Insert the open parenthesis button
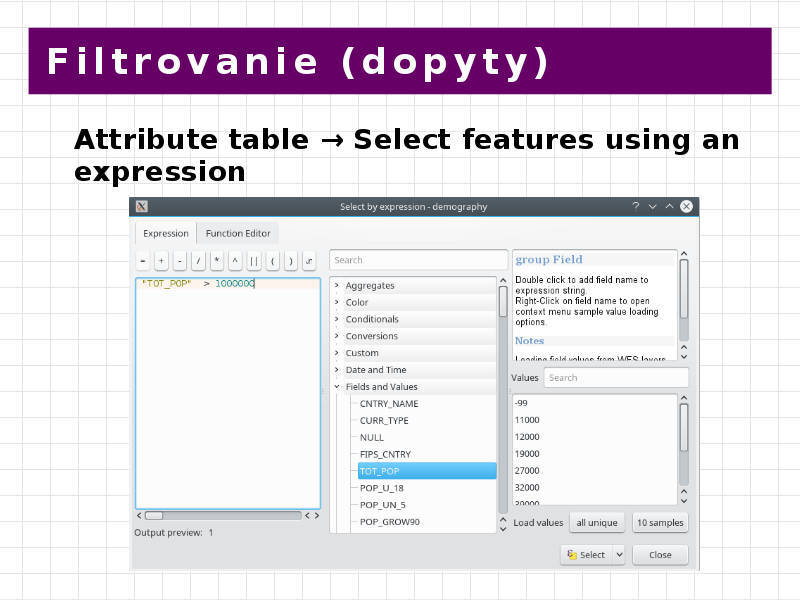The image size is (800, 600). pyautogui.click(x=272, y=261)
